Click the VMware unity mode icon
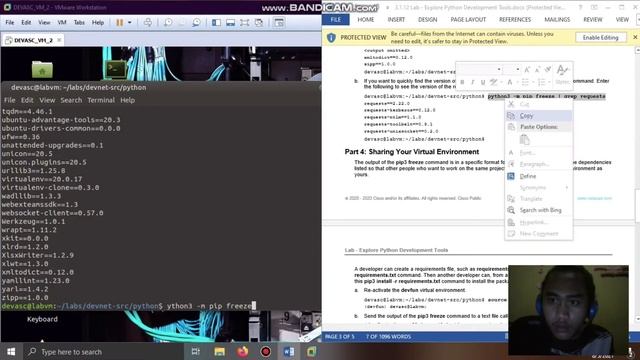This screenshot has height=360, width=640. pyautogui.click(x=259, y=23)
